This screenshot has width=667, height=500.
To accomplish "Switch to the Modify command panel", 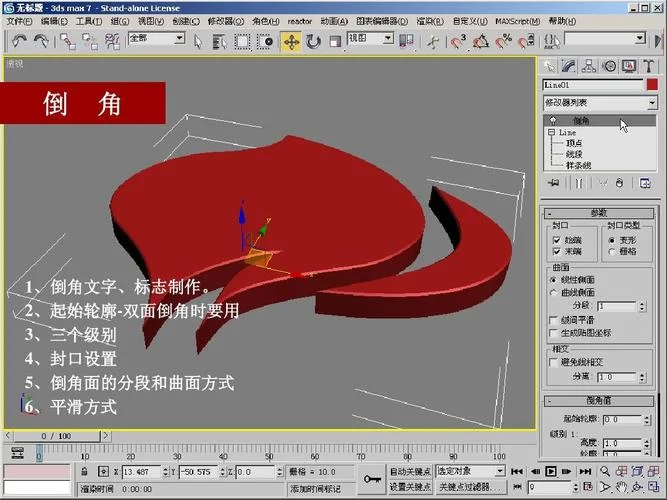I will tap(569, 66).
